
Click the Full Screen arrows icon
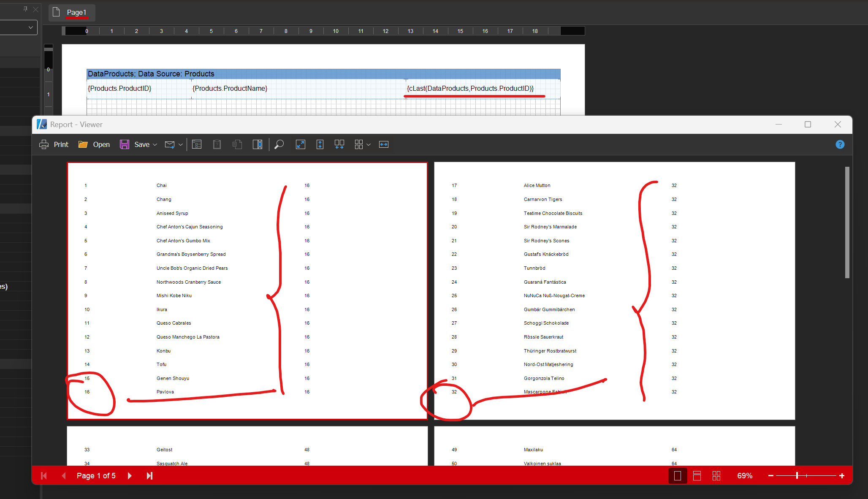tap(301, 144)
